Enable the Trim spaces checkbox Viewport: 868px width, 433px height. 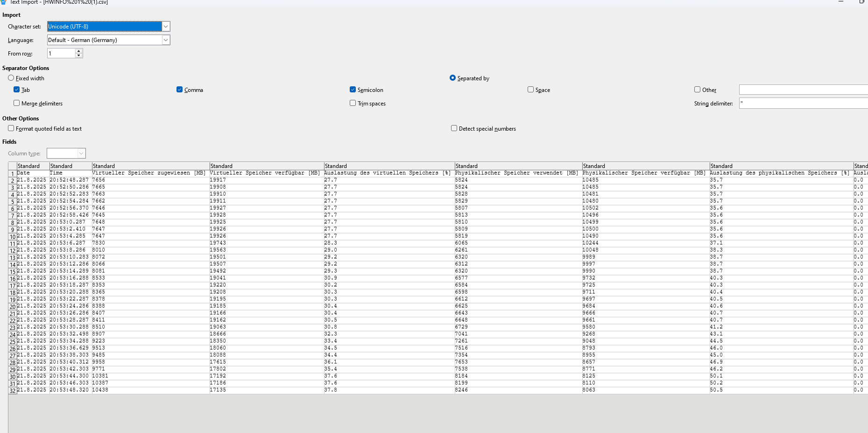(353, 103)
